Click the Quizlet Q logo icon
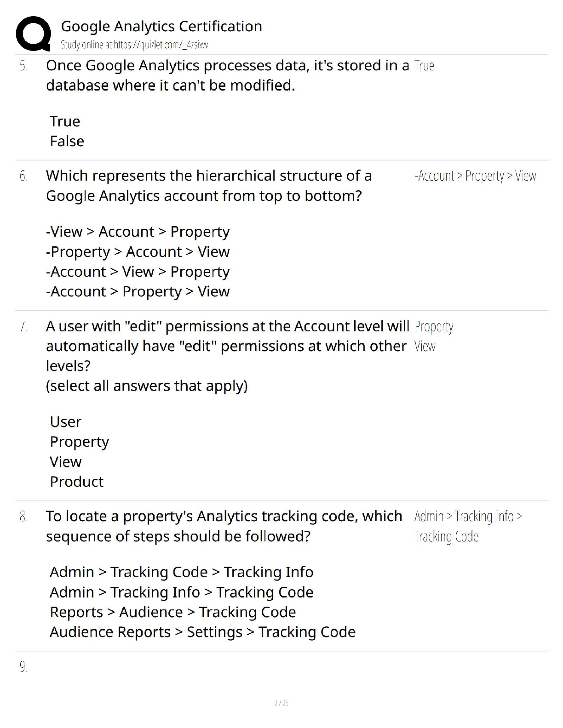Image resolution: width=563 pixels, height=728 pixels. point(33,34)
